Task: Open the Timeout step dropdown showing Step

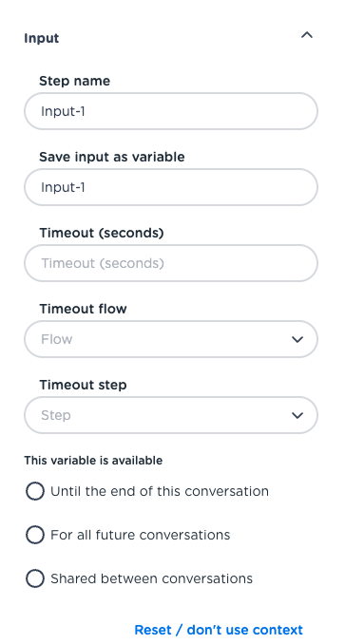Action: pos(171,415)
